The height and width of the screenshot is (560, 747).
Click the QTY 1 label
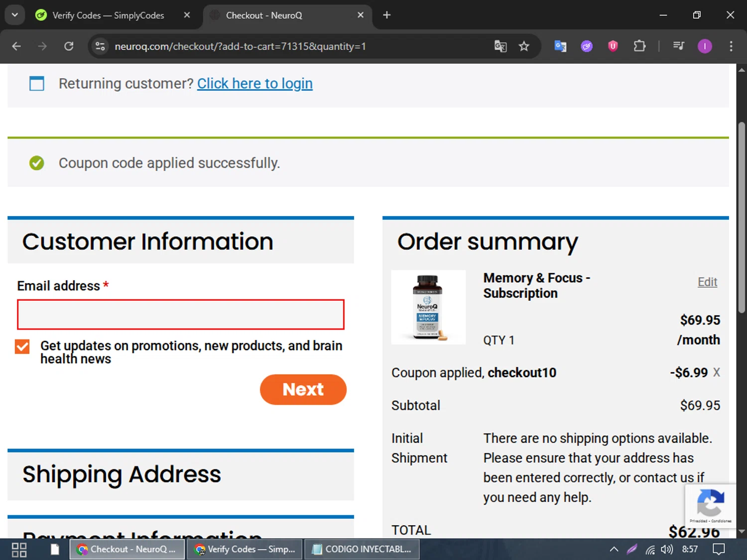click(x=498, y=340)
